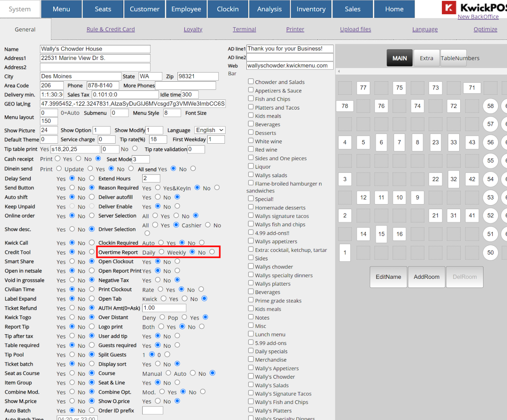The image size is (507, 420).
Task: Tick the Liquor checkbox
Action: pos(251,166)
